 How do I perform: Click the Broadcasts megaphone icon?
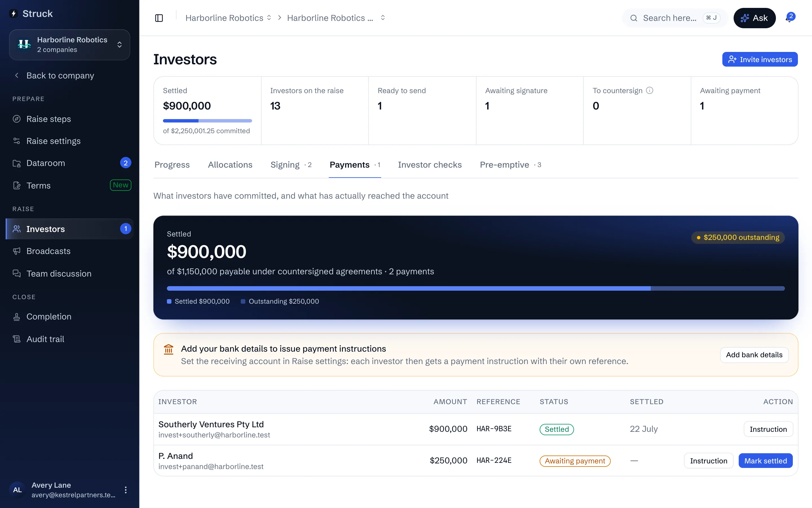coord(16,251)
